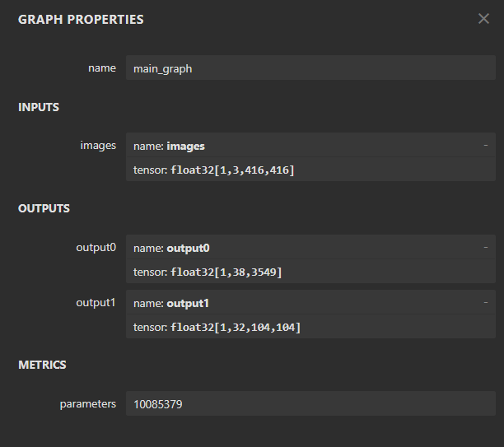The width and height of the screenshot is (504, 447).
Task: Click the parameters value 10085379
Action: tap(162, 404)
